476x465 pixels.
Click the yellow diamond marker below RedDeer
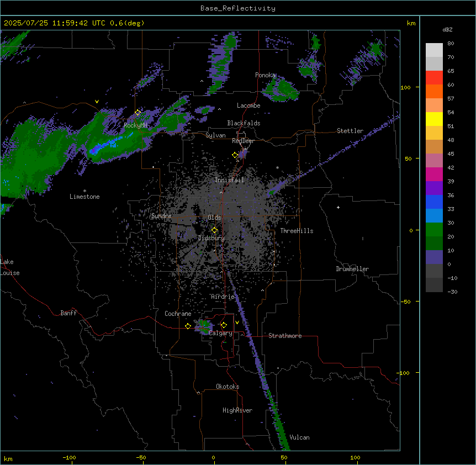point(235,155)
